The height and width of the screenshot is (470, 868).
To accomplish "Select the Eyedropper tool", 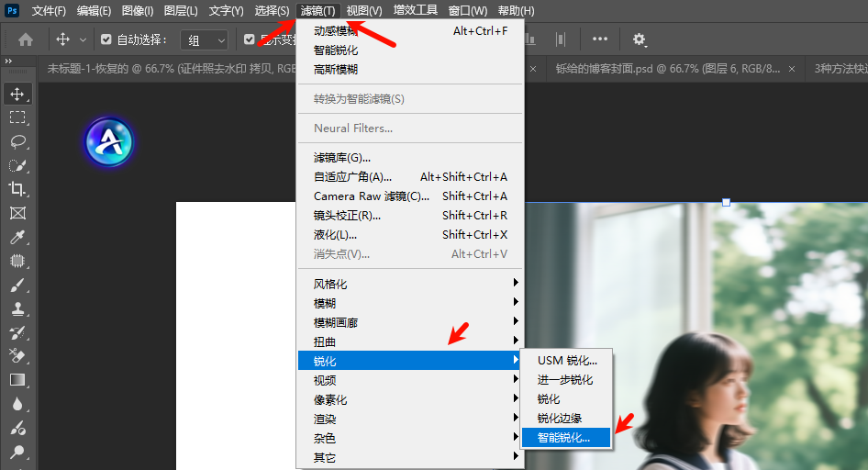I will pos(17,237).
